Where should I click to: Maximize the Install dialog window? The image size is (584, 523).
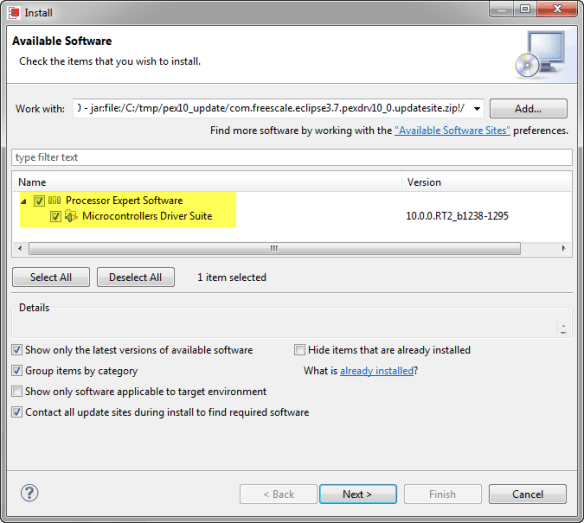click(525, 9)
